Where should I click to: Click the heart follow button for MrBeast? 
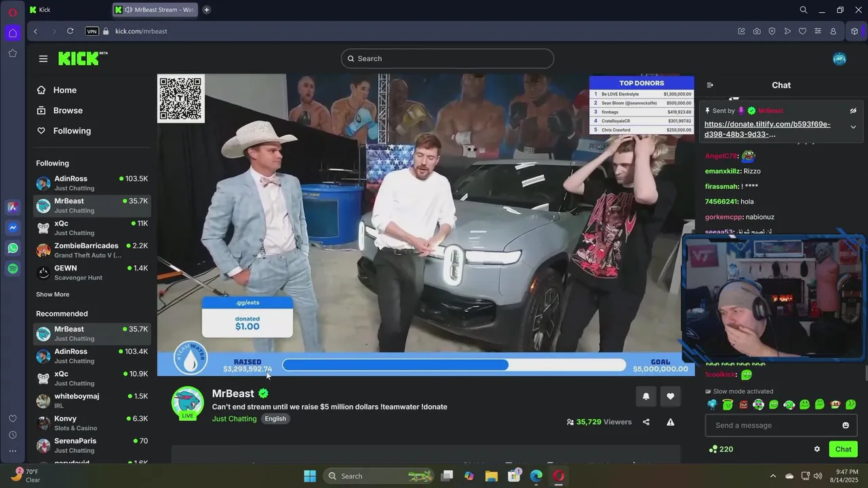(671, 396)
